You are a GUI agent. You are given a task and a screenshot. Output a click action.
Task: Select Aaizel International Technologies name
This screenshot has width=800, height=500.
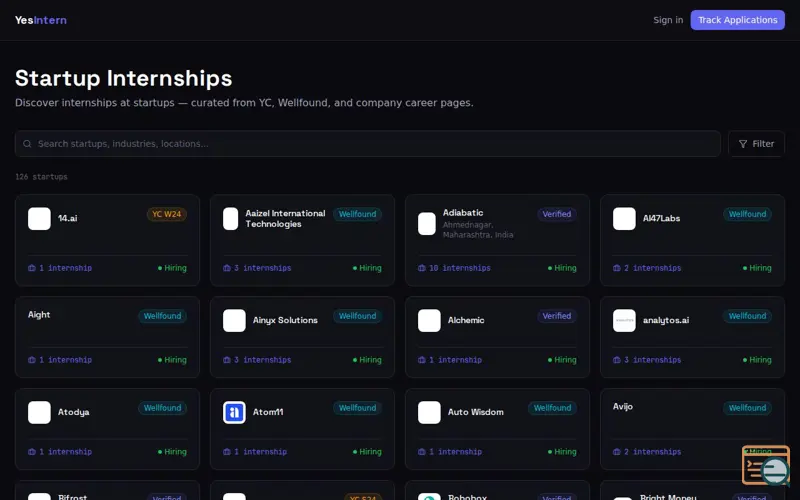tap(285, 218)
